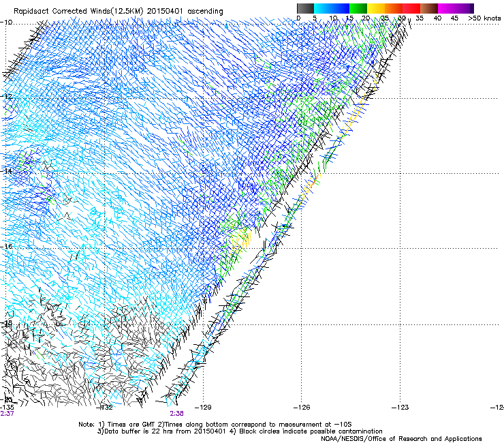Click the '-123' longitude axis label
The width and height of the screenshot is (504, 443).
coord(400,408)
